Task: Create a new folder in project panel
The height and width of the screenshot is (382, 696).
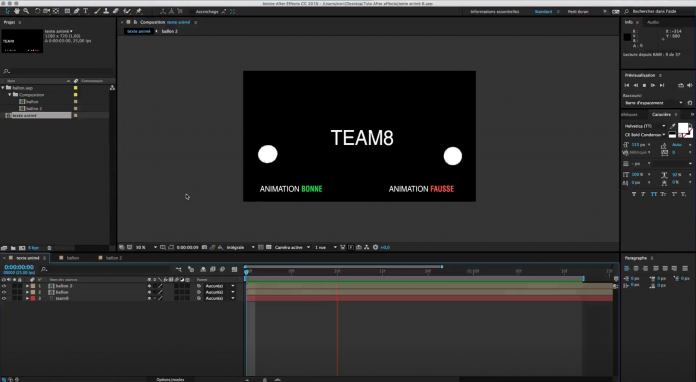Action: point(13,248)
